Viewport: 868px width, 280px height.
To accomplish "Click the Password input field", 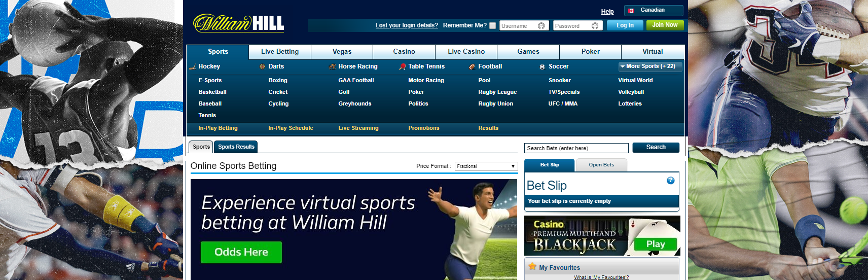I will pyautogui.click(x=578, y=26).
